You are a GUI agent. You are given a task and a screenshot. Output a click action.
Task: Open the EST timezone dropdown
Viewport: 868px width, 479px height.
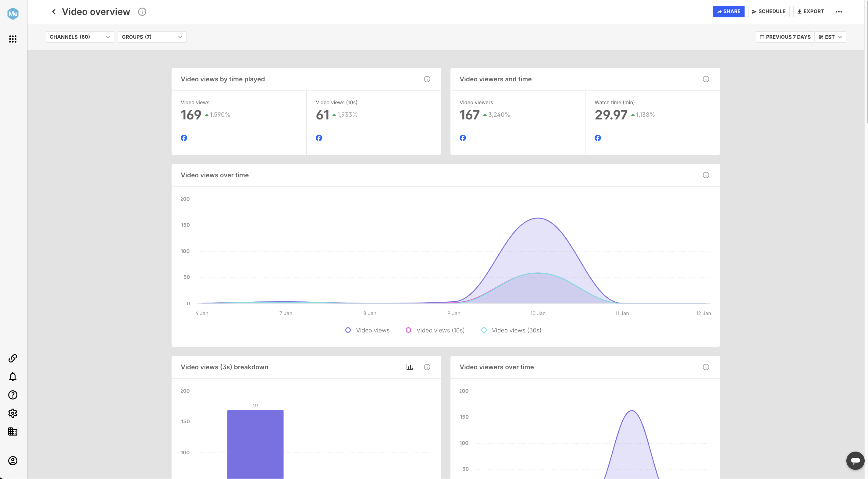pos(830,37)
